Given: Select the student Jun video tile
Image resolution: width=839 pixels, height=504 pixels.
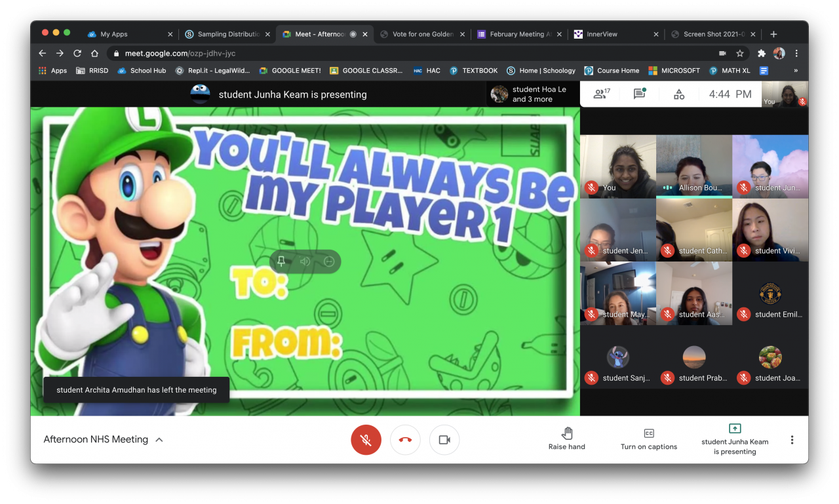Looking at the screenshot, I should pos(770,166).
